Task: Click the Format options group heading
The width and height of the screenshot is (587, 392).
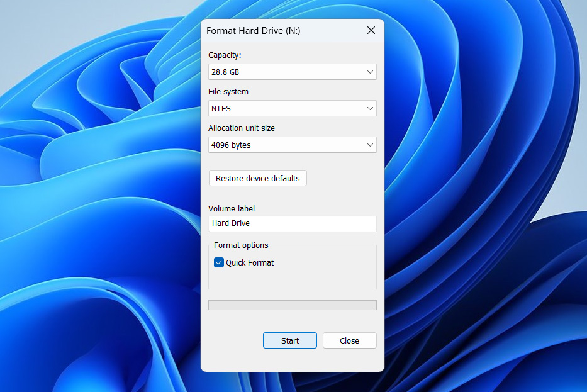Action: (x=241, y=245)
